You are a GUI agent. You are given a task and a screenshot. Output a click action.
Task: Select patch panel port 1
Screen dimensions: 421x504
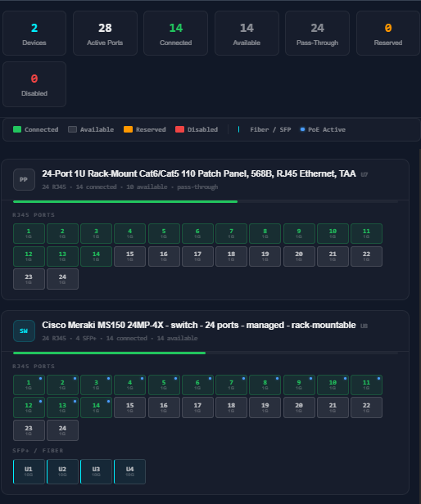(29, 233)
